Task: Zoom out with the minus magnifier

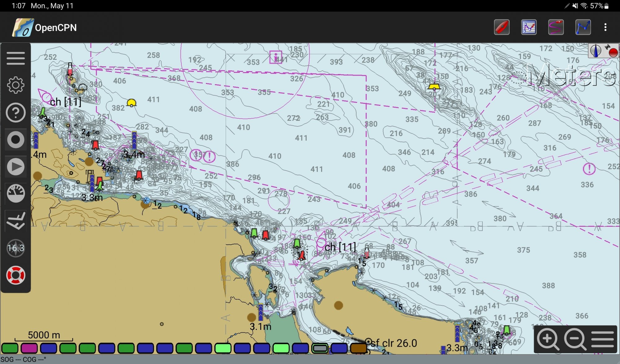Action: coord(575,339)
